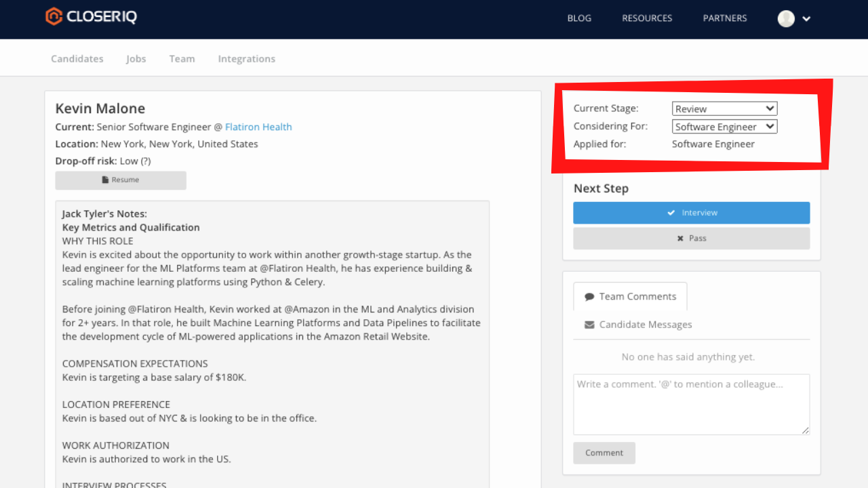Expand the account menu chevron
The image size is (868, 488).
tap(806, 19)
